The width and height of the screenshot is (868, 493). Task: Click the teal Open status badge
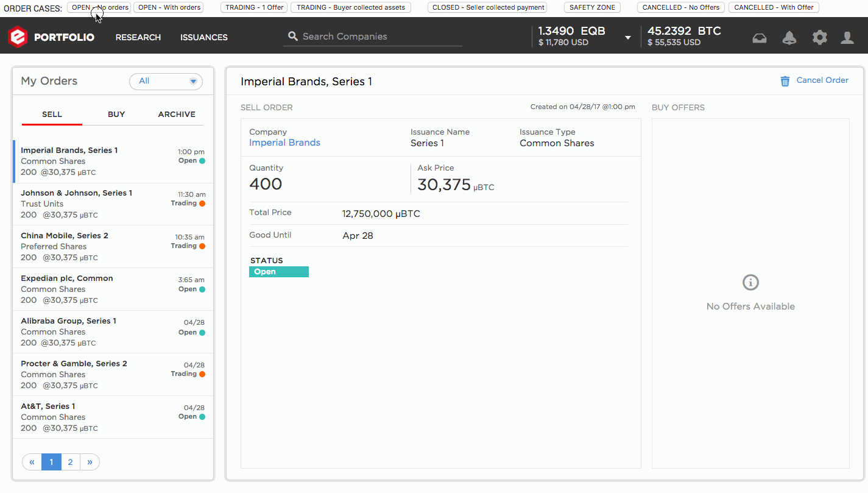point(279,272)
